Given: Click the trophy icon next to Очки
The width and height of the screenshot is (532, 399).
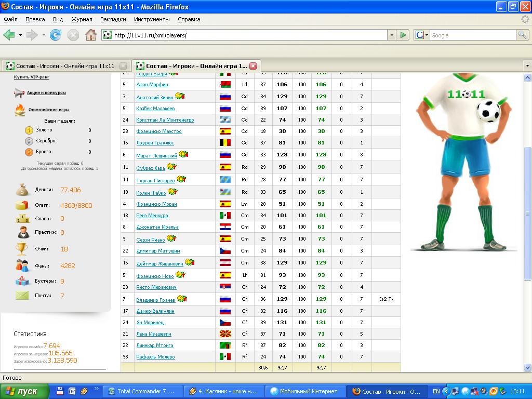Looking at the screenshot, I should 22,249.
